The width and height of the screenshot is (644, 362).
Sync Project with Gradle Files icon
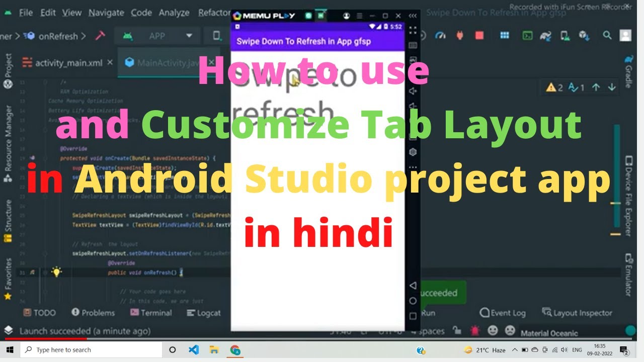point(546,35)
